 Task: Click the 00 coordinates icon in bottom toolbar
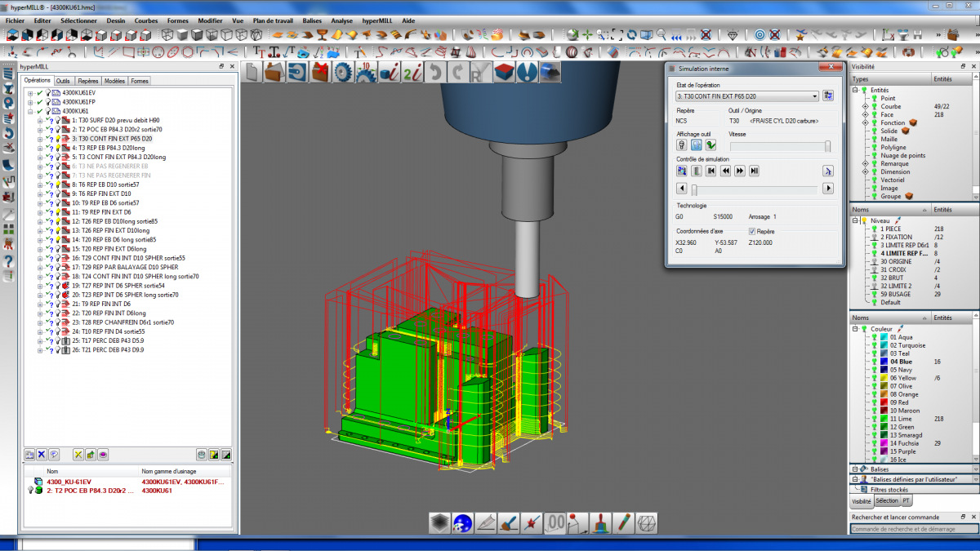(555, 523)
